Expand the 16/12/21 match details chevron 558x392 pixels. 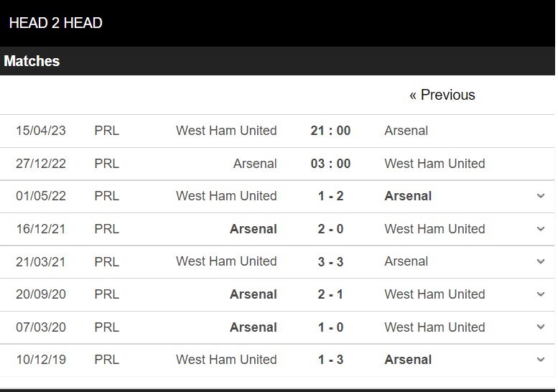tap(541, 229)
